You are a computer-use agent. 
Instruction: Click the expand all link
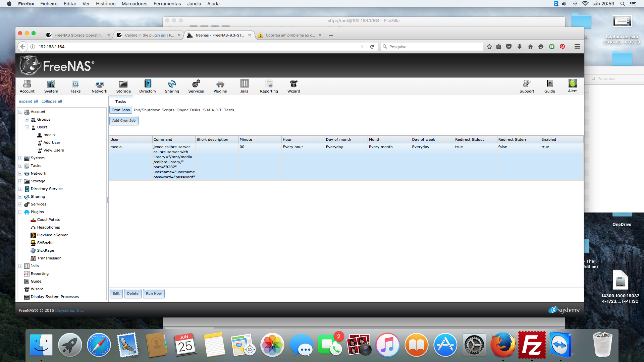click(x=28, y=101)
